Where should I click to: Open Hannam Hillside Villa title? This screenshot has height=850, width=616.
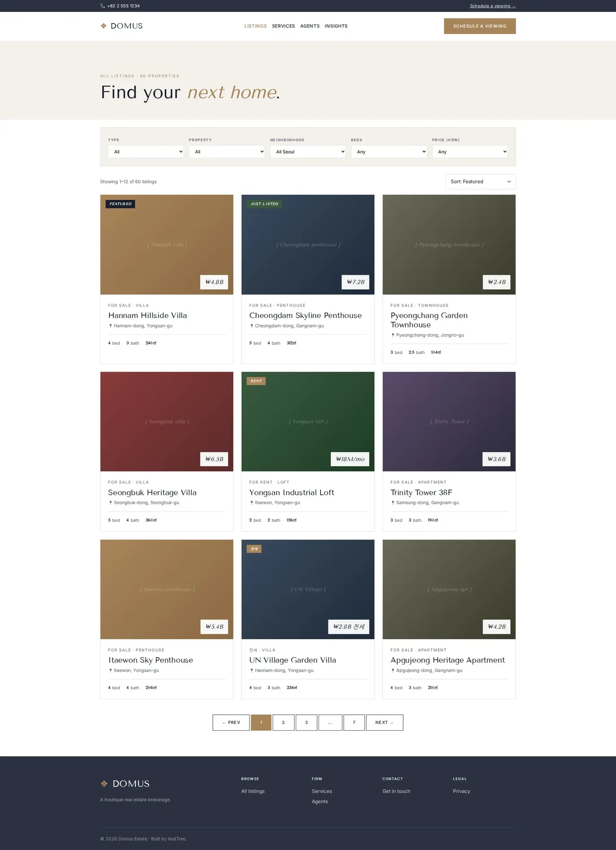[x=148, y=316]
